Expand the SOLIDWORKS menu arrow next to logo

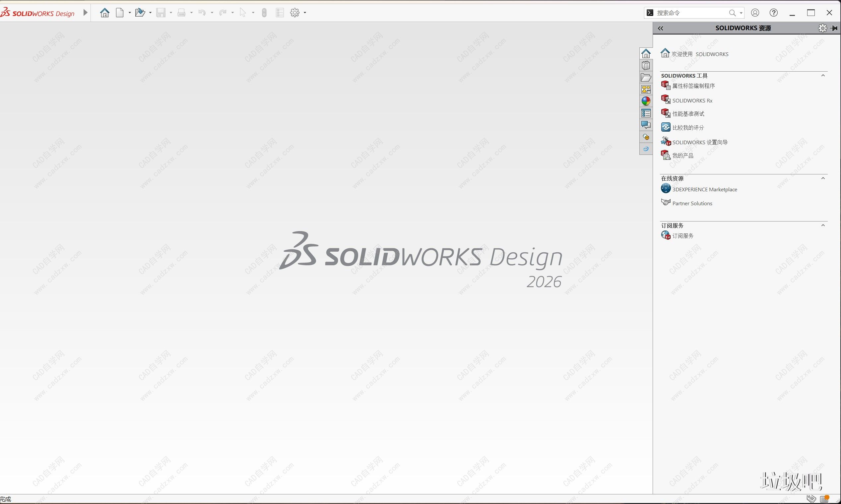pyautogui.click(x=85, y=13)
